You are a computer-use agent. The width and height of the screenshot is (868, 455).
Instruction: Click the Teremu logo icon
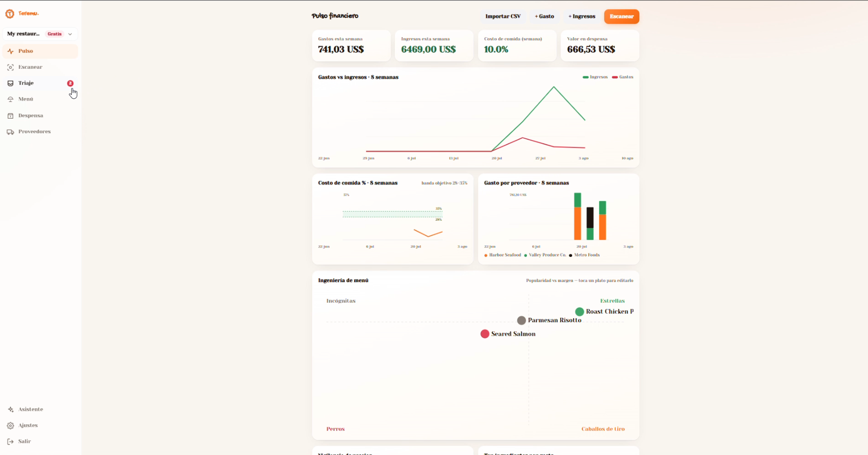coord(10,14)
